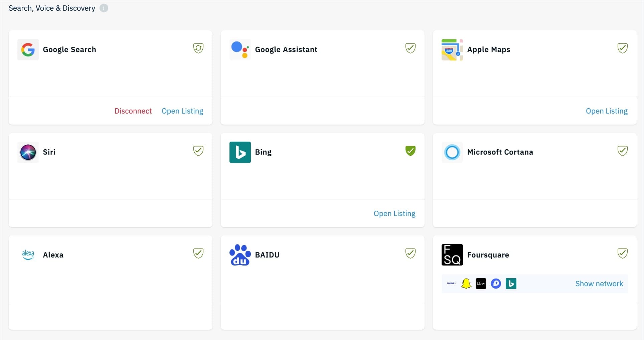
Task: Click the Bing title text
Action: [x=263, y=152]
